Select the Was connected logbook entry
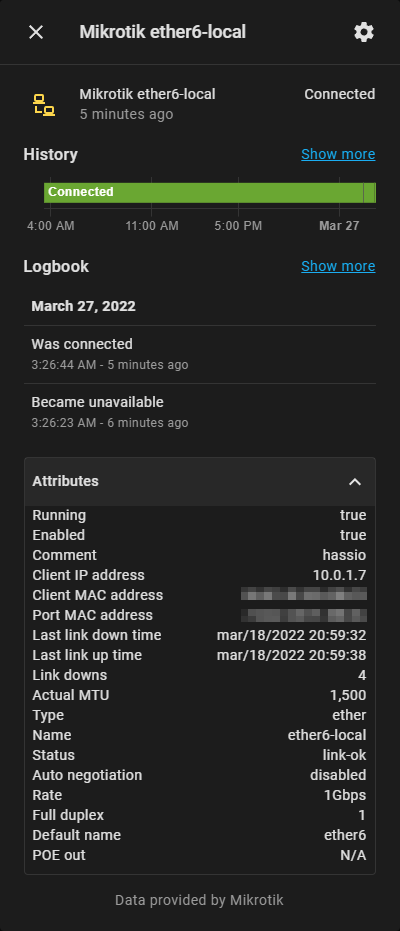The height and width of the screenshot is (931, 400). click(200, 354)
